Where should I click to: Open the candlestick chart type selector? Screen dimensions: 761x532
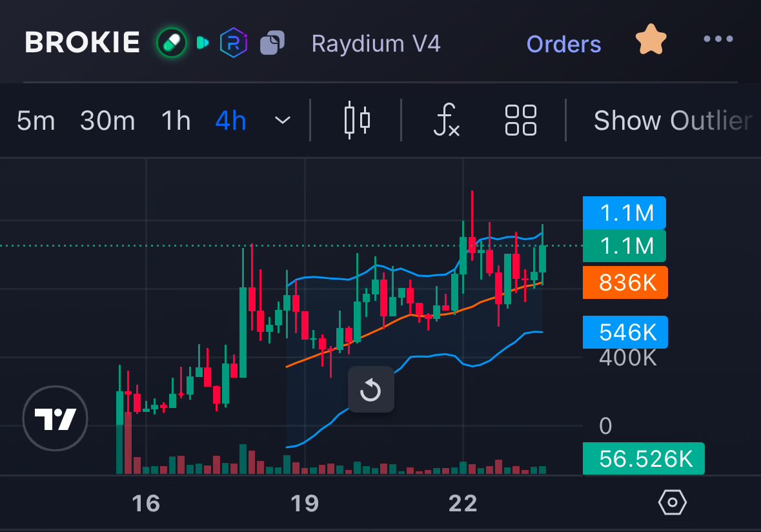point(357,120)
